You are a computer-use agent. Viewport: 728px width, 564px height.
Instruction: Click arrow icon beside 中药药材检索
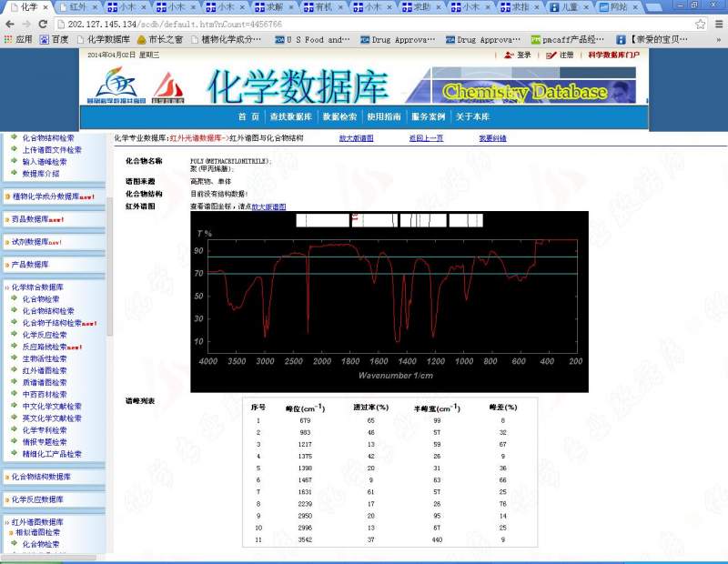(14, 394)
